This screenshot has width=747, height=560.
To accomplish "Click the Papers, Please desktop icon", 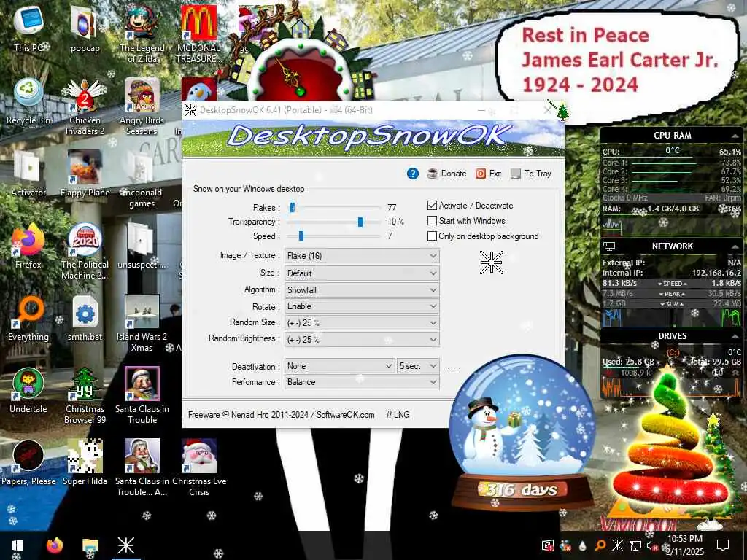I will tap(28, 463).
